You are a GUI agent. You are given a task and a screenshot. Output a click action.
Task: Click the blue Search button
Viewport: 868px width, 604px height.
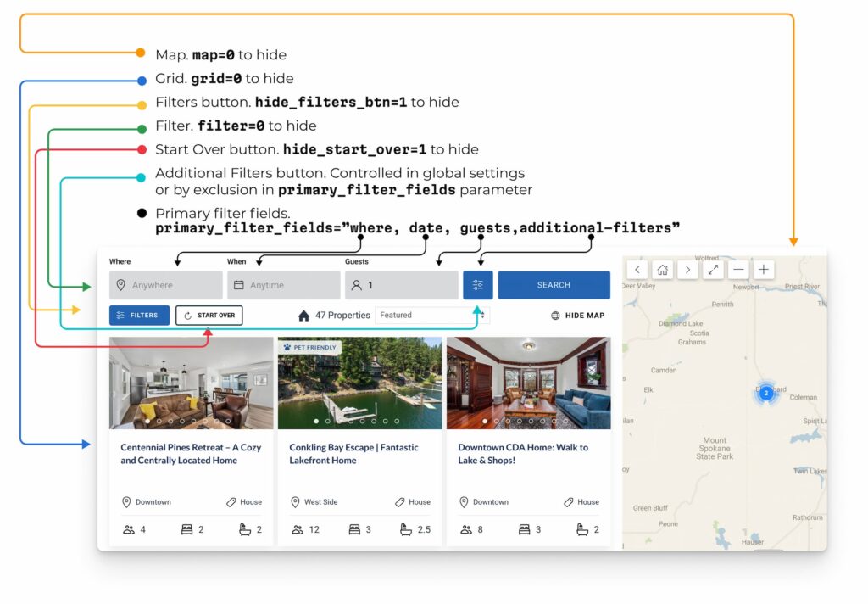[554, 285]
